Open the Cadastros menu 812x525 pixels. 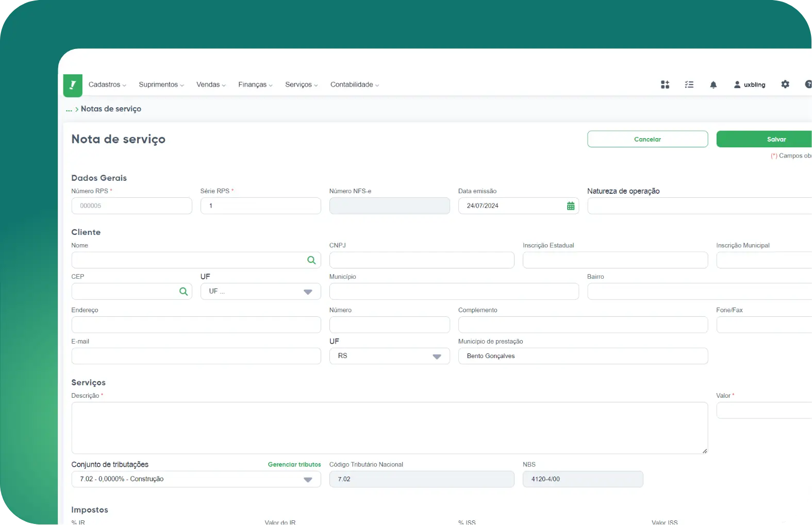pos(107,84)
